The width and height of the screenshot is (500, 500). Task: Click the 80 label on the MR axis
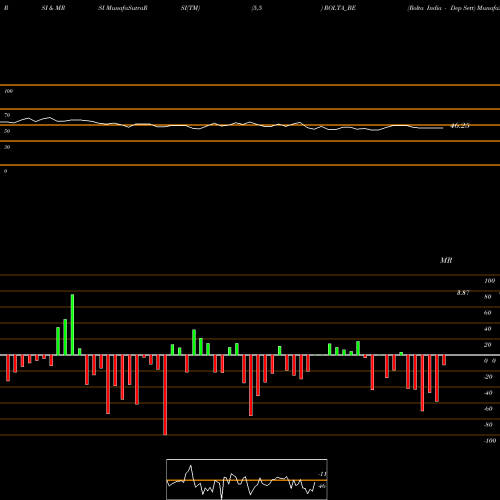point(488,297)
